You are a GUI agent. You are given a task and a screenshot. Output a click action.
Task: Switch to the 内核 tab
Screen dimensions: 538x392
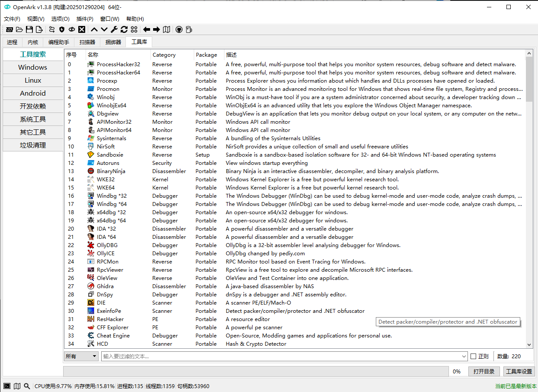click(33, 42)
